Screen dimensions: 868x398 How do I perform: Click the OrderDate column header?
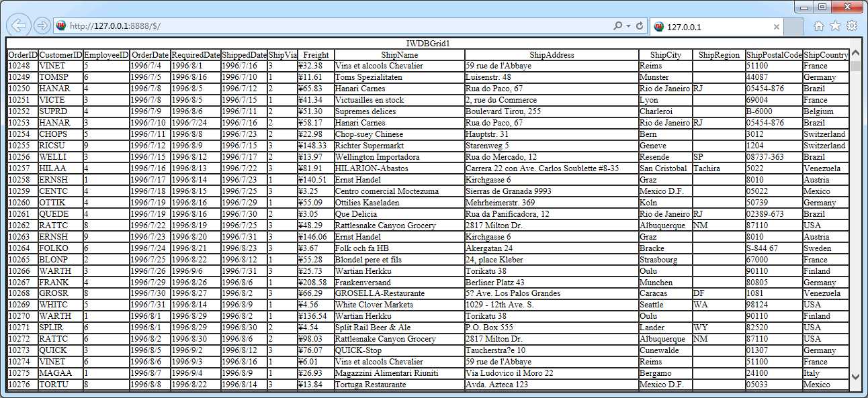150,55
